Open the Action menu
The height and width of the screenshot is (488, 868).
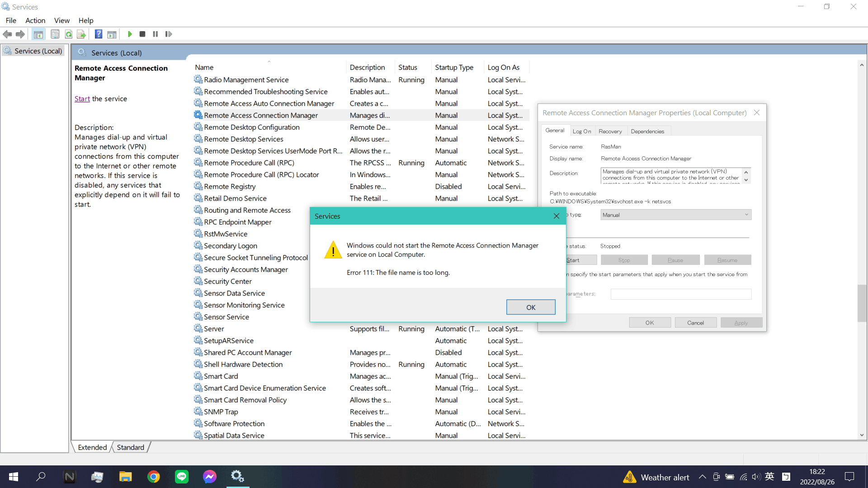click(x=35, y=20)
